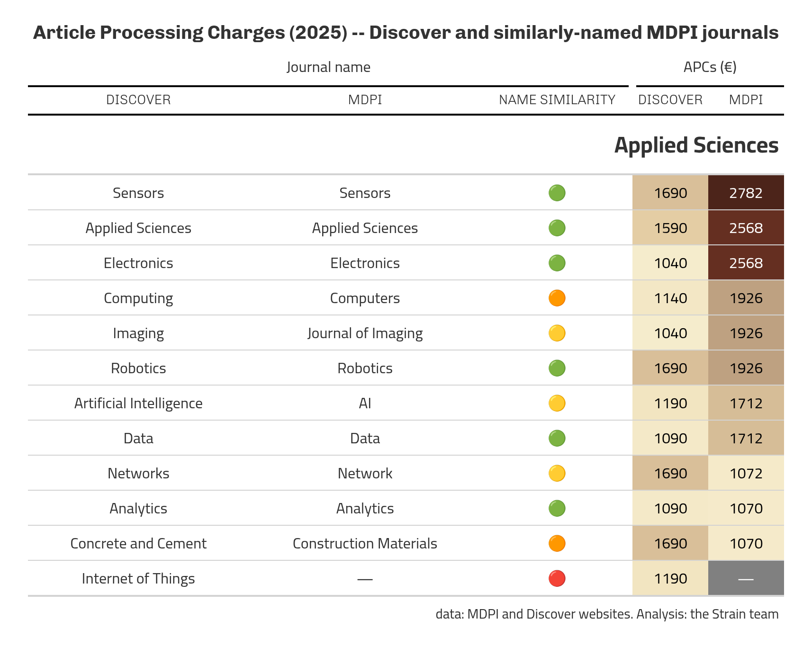Click the 1926 MDPI APC for Journal of Imaging

tap(746, 333)
